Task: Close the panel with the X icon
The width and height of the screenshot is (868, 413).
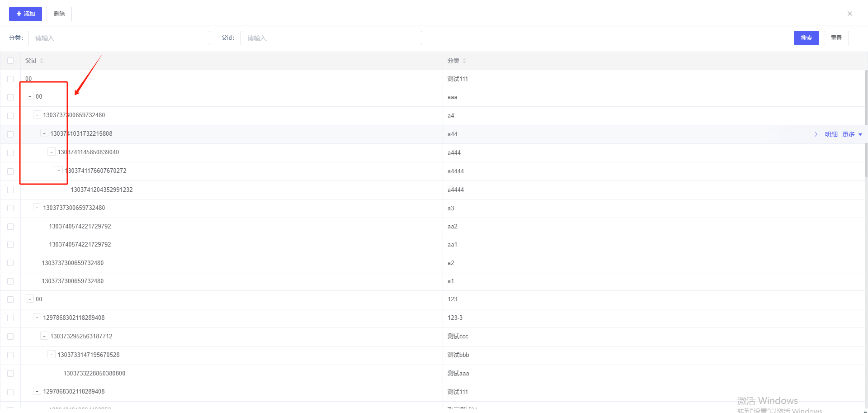Action: click(849, 14)
